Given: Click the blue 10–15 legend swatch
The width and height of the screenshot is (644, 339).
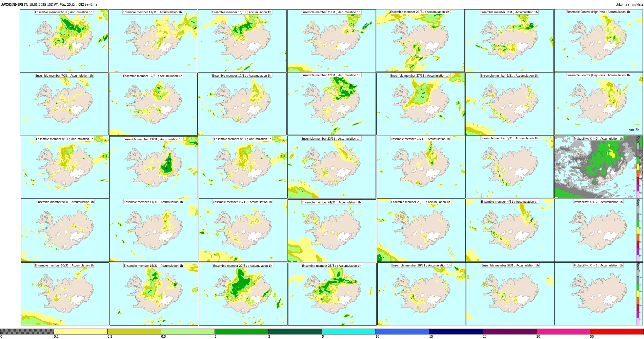Looking at the screenshot, I should coord(402,332).
